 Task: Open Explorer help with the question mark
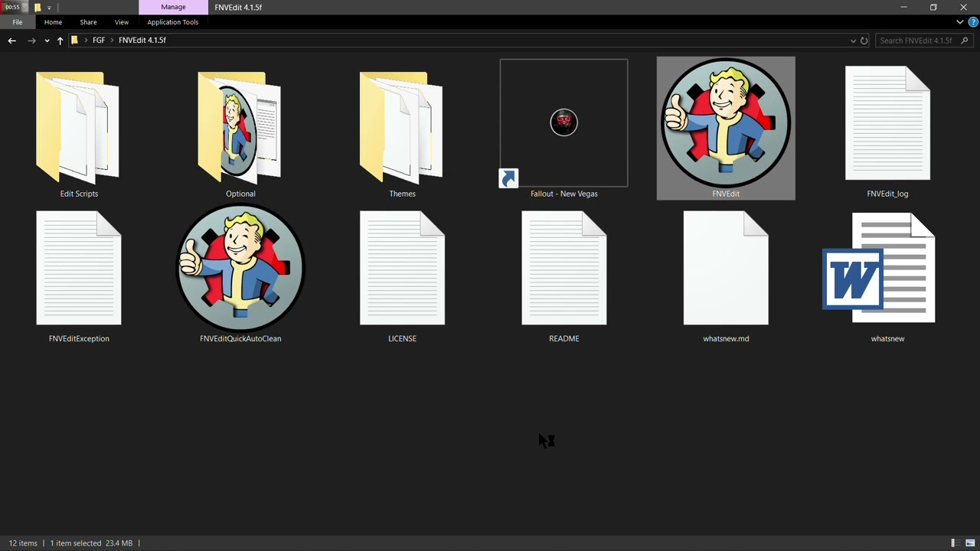973,22
